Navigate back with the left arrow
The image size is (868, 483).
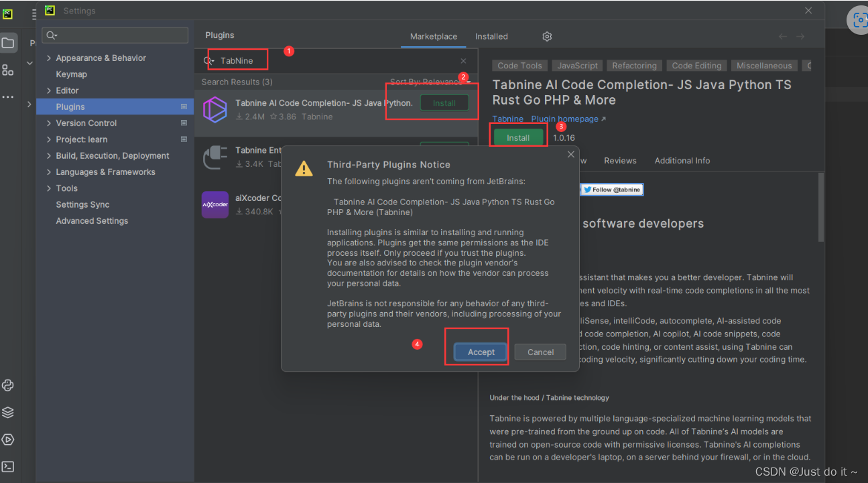(x=783, y=36)
